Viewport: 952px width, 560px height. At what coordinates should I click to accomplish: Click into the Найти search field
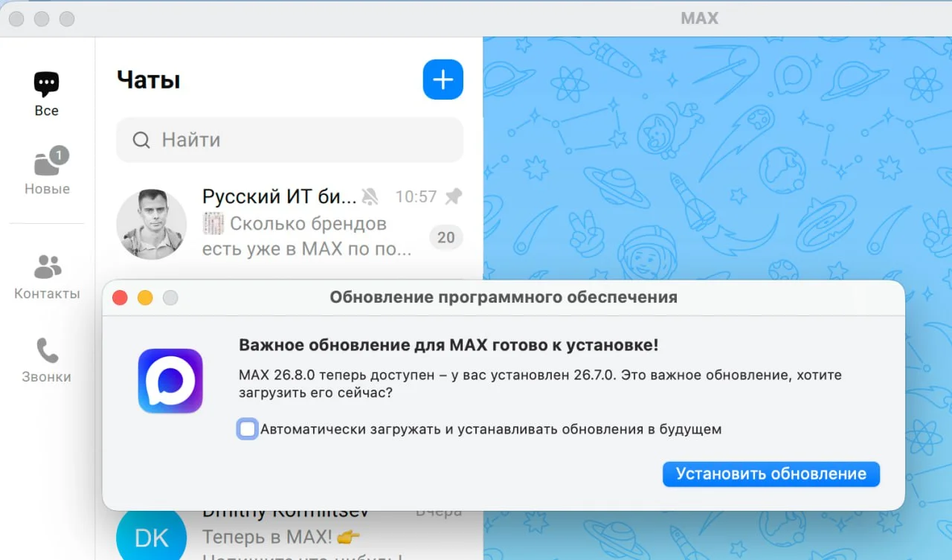point(290,140)
